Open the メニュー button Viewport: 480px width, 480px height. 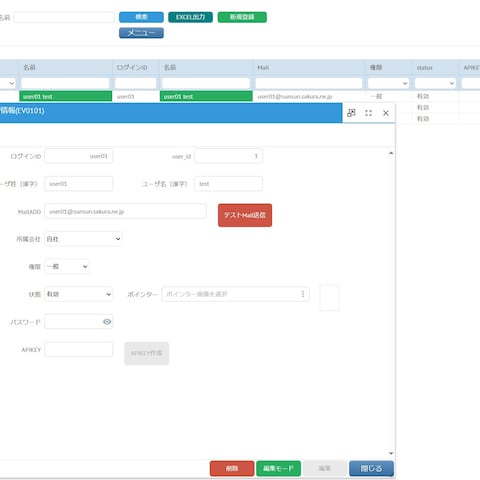(141, 33)
